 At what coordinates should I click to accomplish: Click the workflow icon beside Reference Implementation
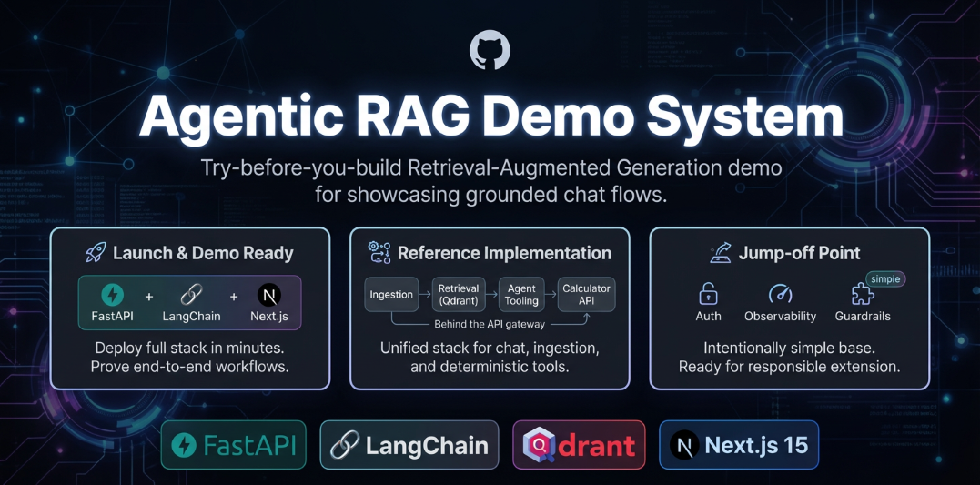coord(379,252)
